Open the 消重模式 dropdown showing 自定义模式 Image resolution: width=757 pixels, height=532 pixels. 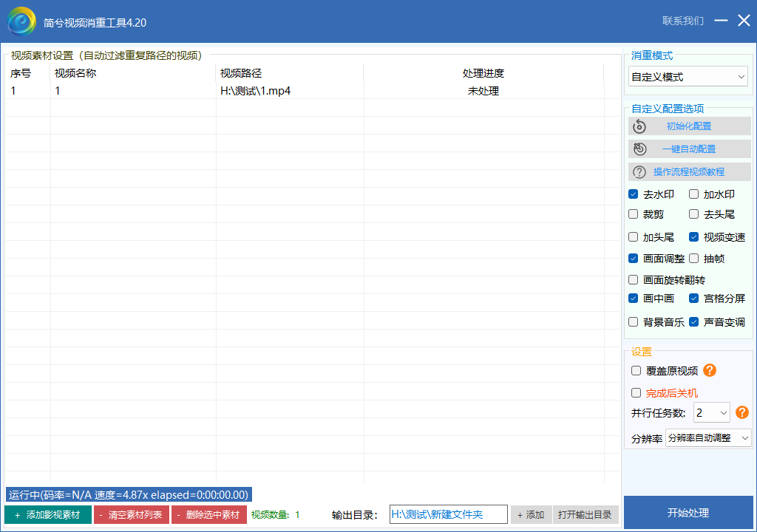click(x=688, y=77)
